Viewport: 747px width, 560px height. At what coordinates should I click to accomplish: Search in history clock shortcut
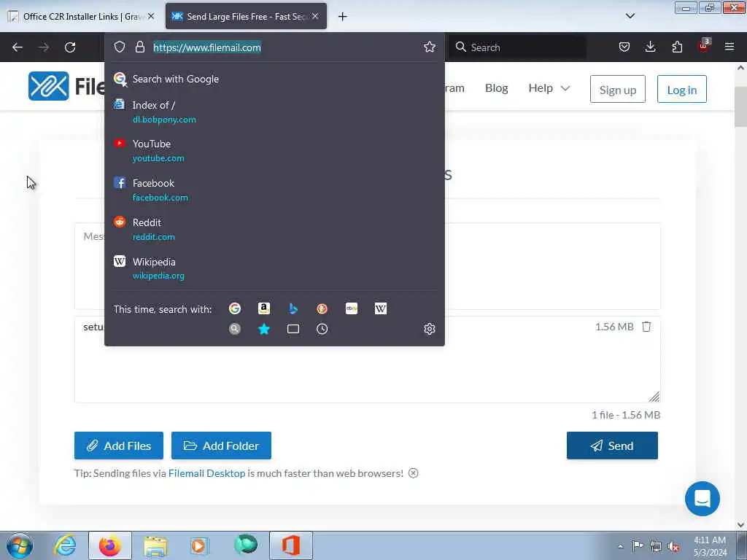click(x=322, y=329)
